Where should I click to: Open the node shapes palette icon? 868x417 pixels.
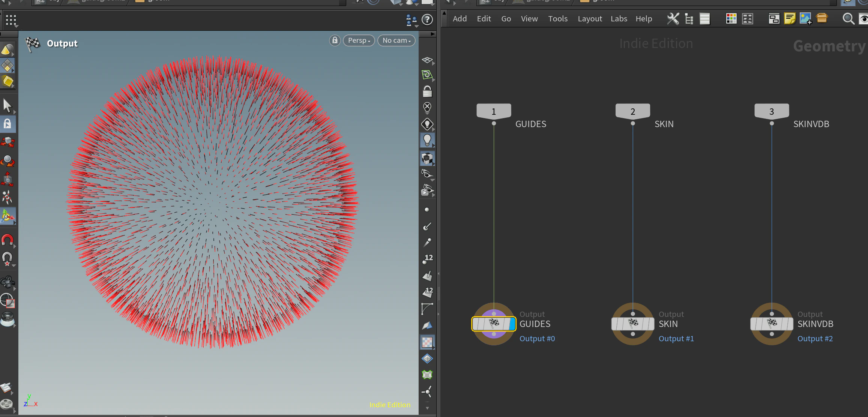click(748, 19)
